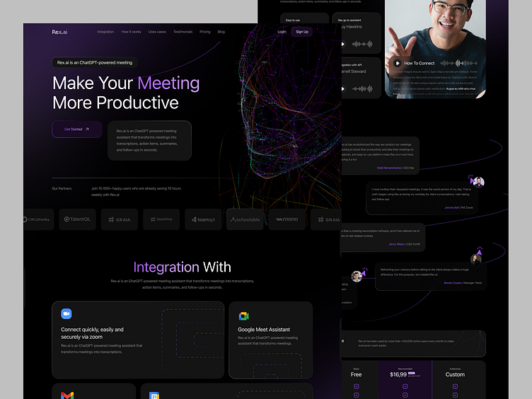Play the Steward audio clip

tap(342, 89)
